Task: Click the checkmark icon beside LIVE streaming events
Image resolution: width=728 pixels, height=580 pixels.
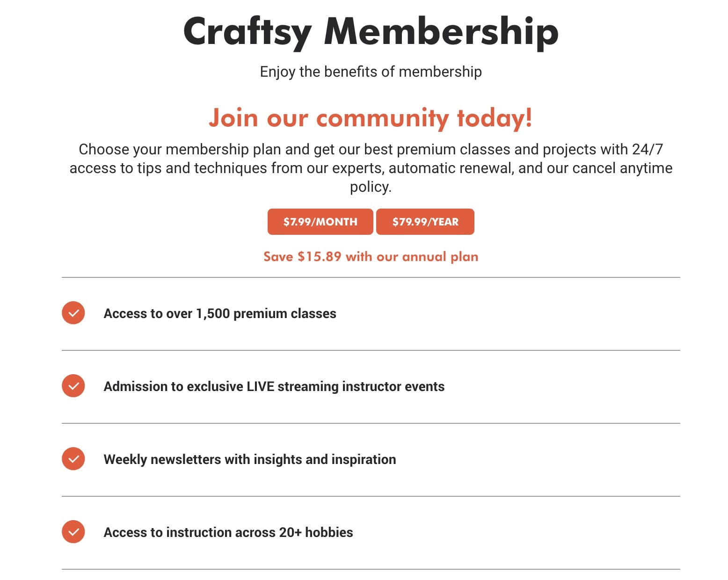Action: [x=73, y=386]
